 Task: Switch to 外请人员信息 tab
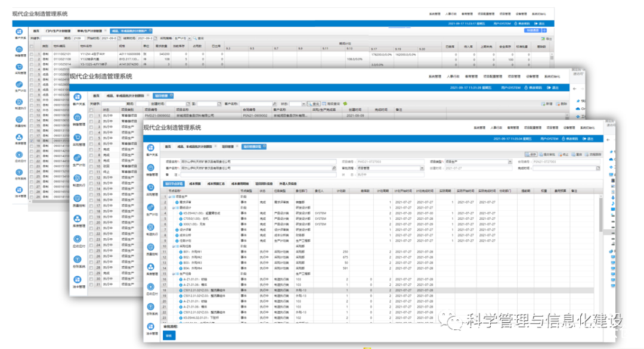coord(287,183)
